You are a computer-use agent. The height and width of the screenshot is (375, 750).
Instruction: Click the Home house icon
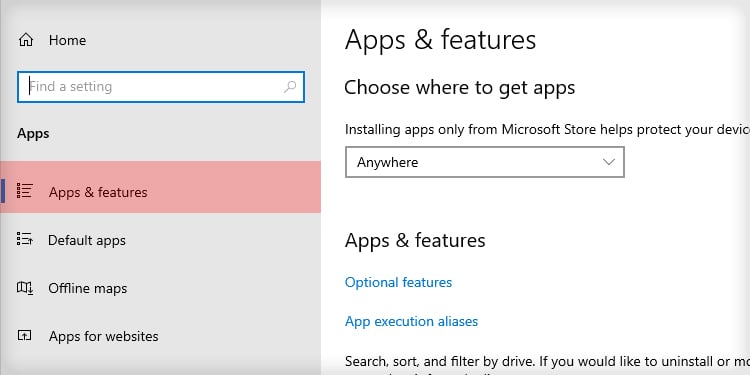[25, 40]
